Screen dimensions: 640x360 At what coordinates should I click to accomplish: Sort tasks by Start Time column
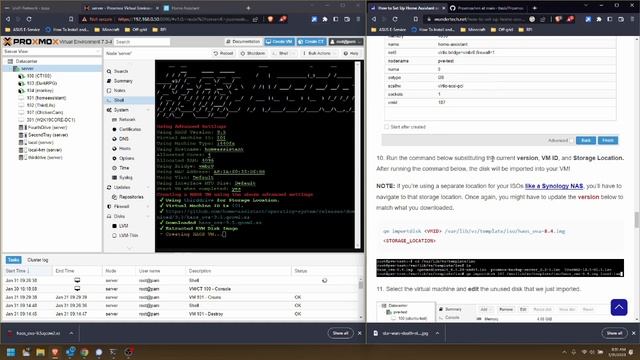coord(27,271)
